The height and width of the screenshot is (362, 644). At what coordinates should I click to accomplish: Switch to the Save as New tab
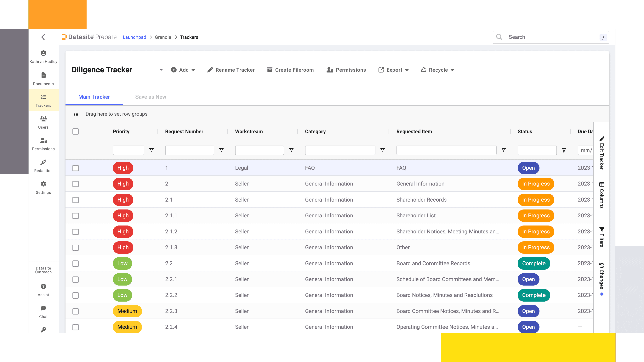coord(151,97)
